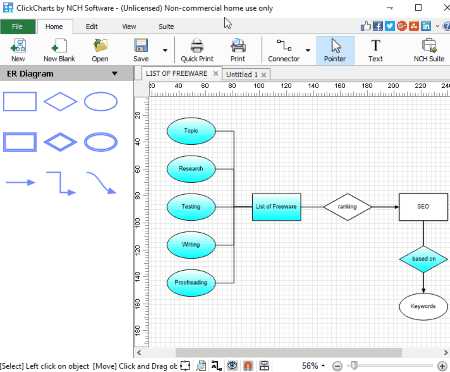This screenshot has height=372, width=450.
Task: Open the File menu button
Action: tap(17, 27)
